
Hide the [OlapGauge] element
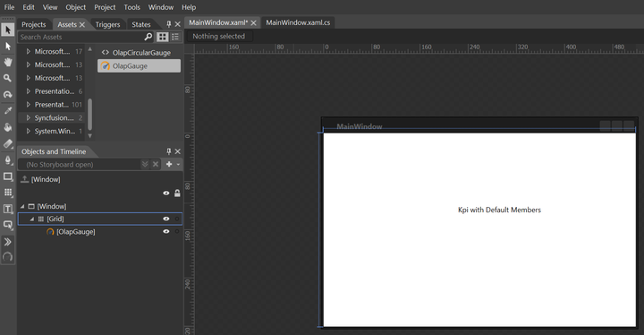166,232
